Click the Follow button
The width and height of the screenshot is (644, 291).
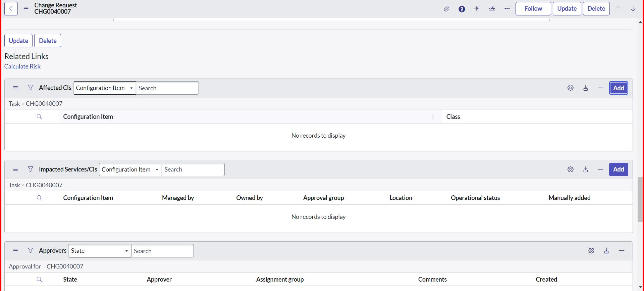(x=533, y=9)
